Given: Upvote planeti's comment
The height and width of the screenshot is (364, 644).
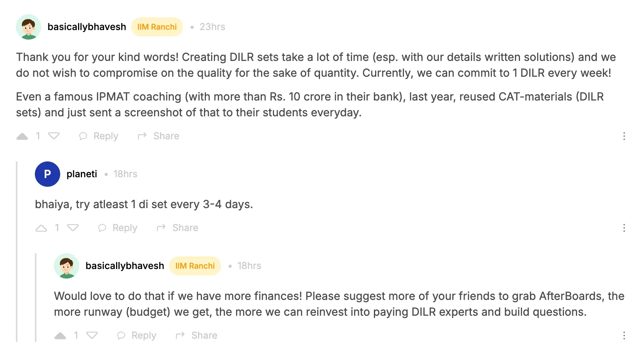Looking at the screenshot, I should click(x=41, y=228).
